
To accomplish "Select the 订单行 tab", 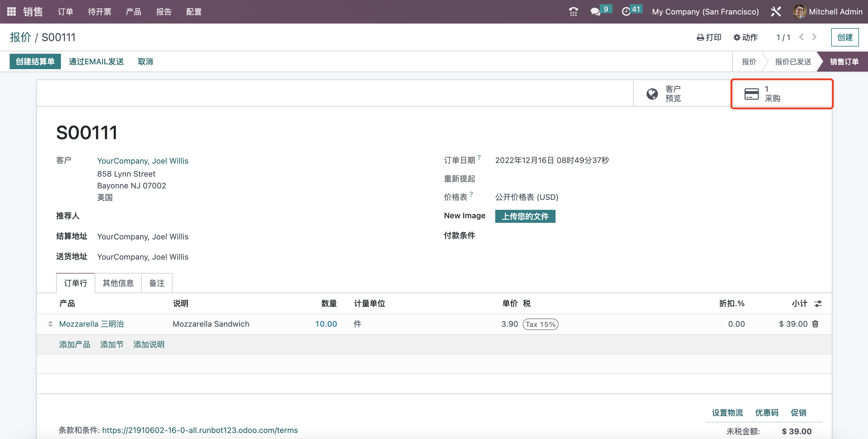I will (75, 283).
